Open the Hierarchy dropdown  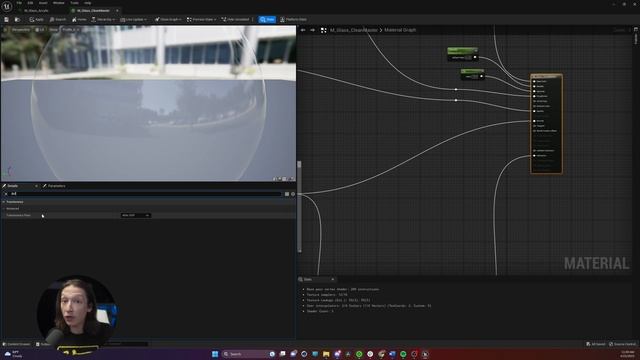click(x=103, y=19)
